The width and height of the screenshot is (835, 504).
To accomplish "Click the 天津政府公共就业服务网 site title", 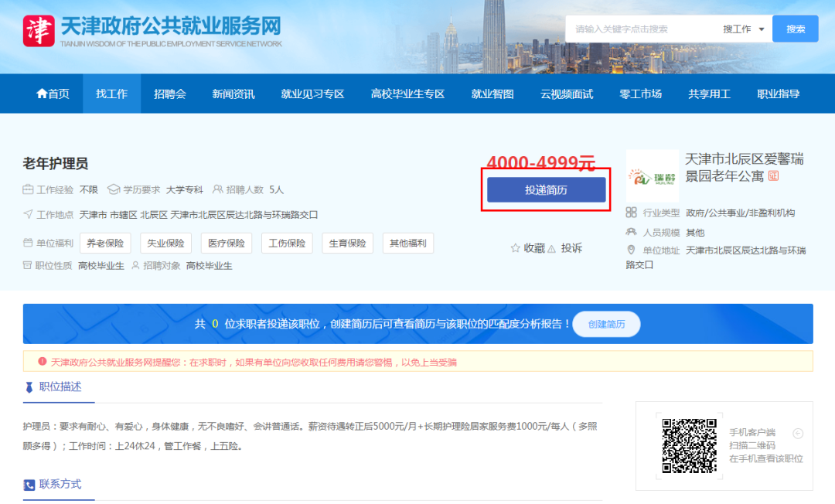I will (x=171, y=26).
